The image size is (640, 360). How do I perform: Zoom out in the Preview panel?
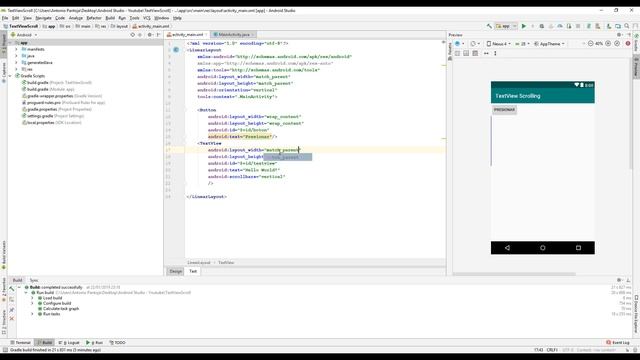click(591, 44)
